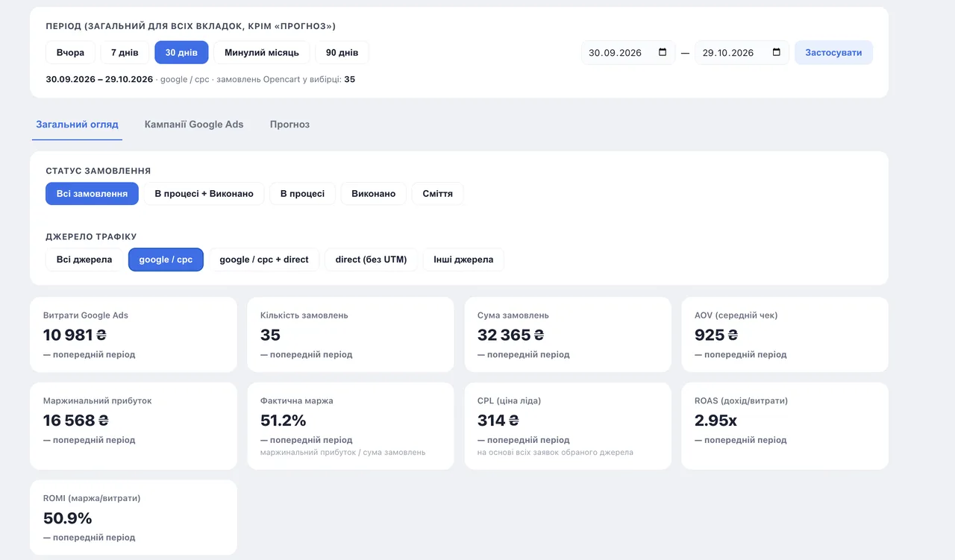Viewport: 955px width, 560px height.
Task: Open the Прогноз tab
Action: click(x=289, y=125)
